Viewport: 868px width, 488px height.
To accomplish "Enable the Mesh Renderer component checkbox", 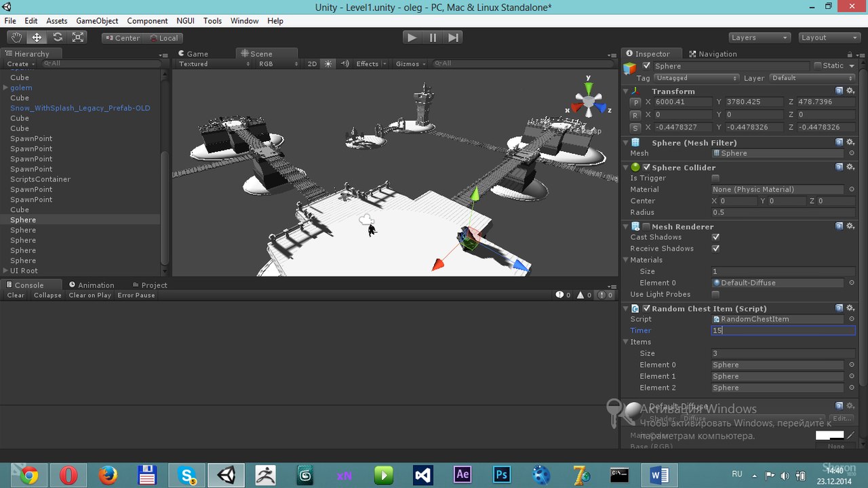I will coord(646,226).
